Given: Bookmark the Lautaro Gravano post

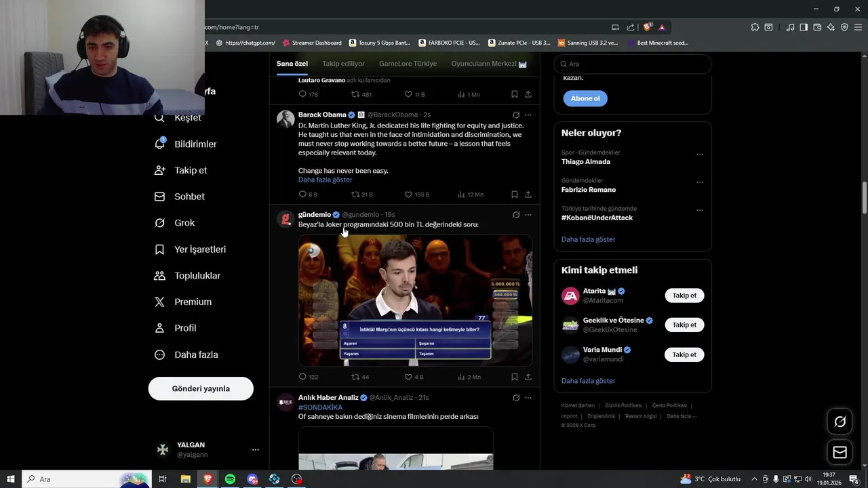Looking at the screenshot, I should tap(514, 94).
